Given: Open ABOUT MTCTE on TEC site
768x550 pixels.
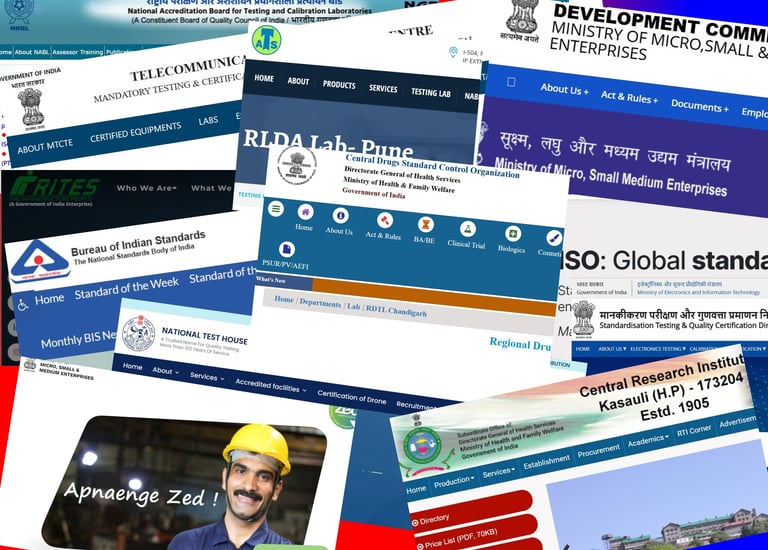Looking at the screenshot, I should (x=45, y=146).
